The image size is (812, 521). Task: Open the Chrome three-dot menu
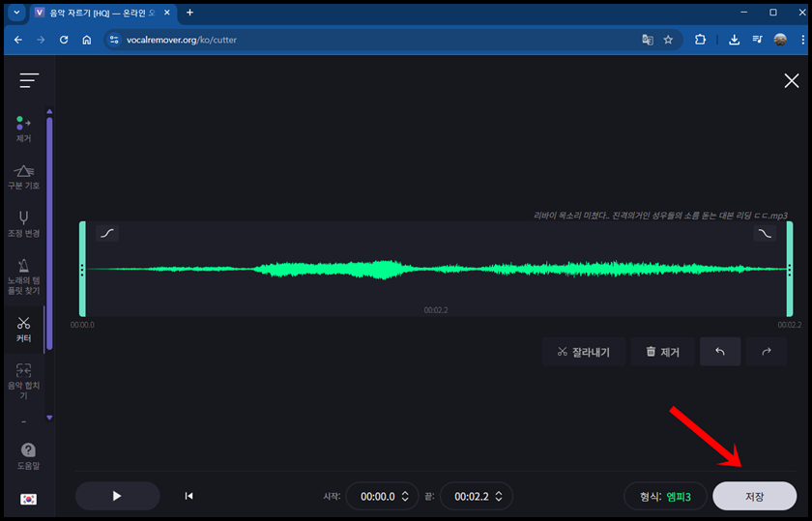click(802, 40)
